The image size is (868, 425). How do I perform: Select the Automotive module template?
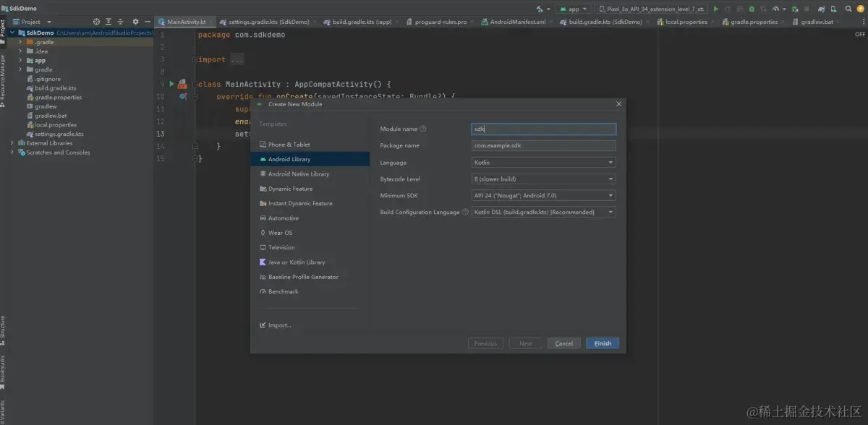[x=310, y=218]
